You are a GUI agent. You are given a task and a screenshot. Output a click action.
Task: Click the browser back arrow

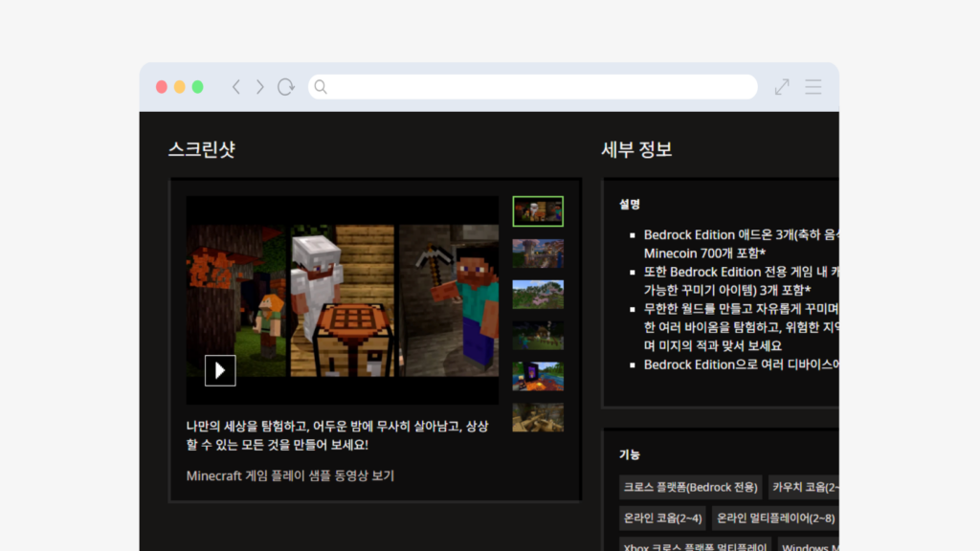(x=236, y=87)
